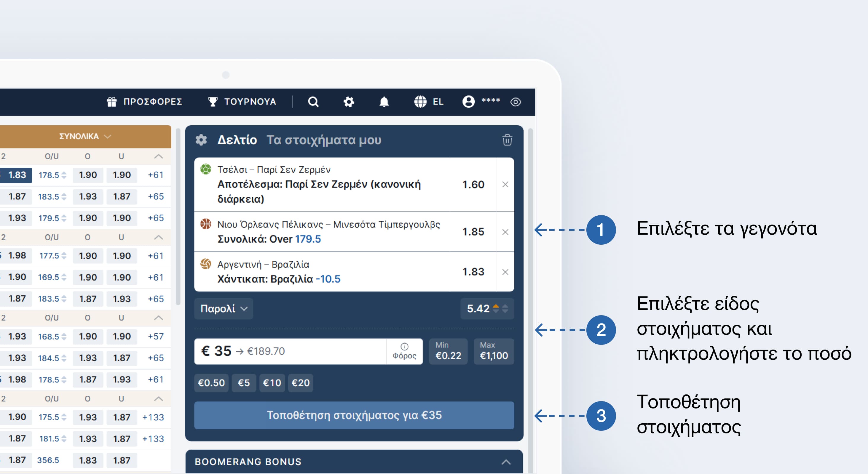The image size is (868, 474).
Task: Toggle balance visibility eye icon
Action: click(x=516, y=102)
